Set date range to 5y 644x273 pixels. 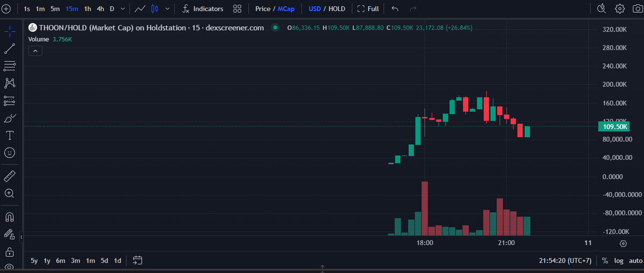point(34,261)
